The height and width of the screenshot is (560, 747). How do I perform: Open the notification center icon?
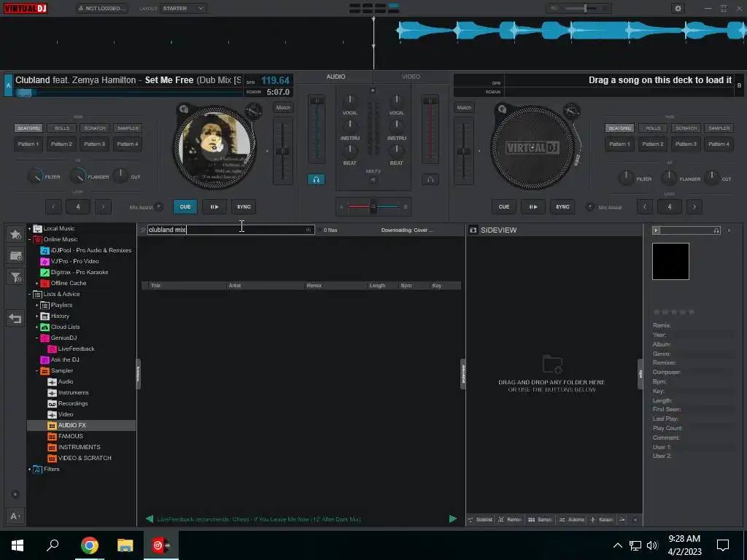click(723, 545)
